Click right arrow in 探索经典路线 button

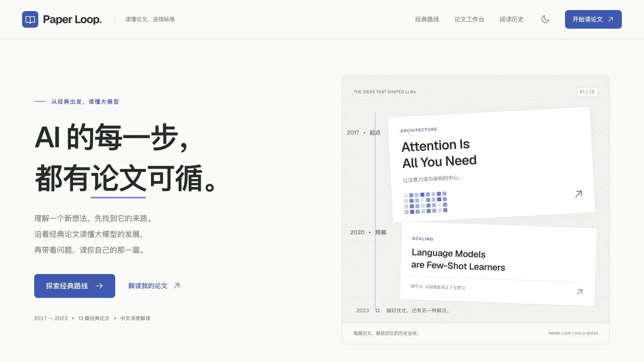99,286
